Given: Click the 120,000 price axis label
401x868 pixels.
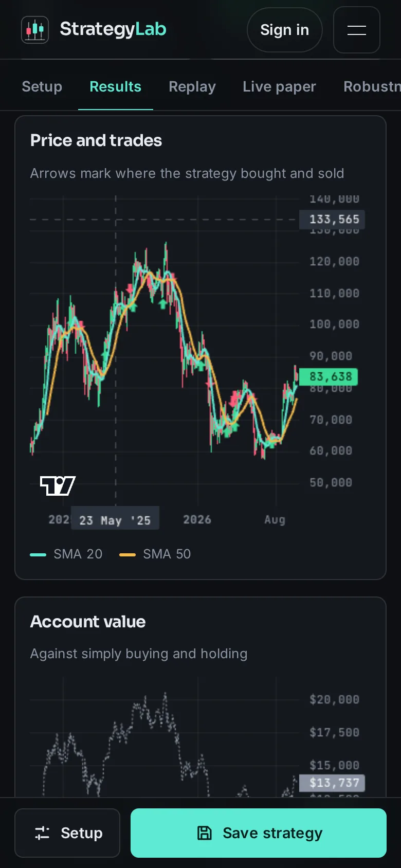Looking at the screenshot, I should click(x=335, y=261).
